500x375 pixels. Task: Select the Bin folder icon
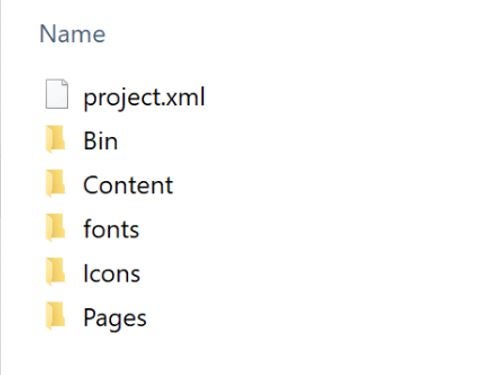click(55, 139)
